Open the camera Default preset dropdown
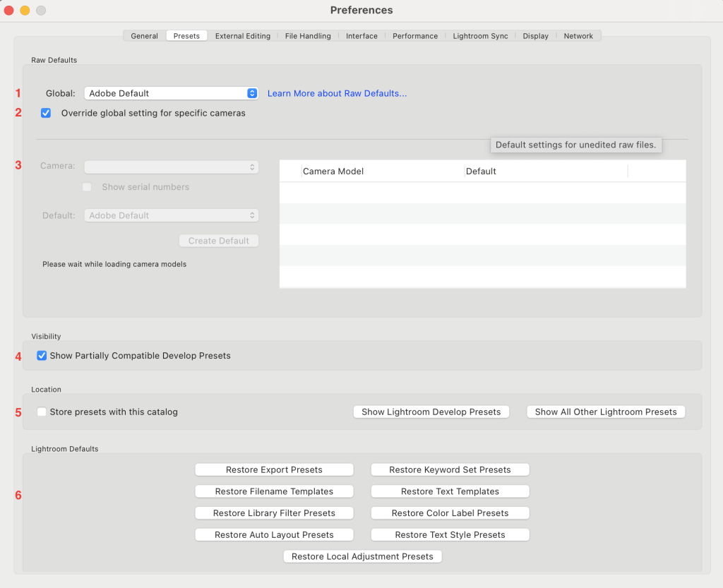Screen dimensions: 723x588 point(171,215)
